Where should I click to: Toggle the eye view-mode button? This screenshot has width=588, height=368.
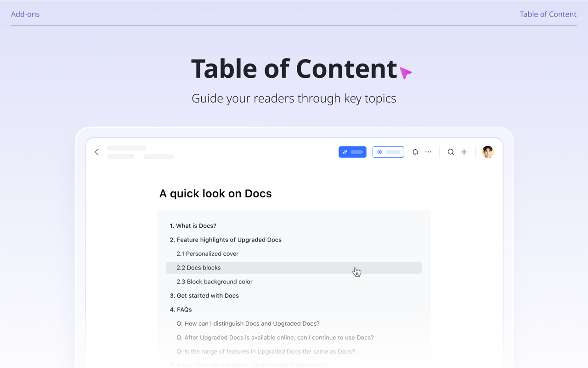pos(388,152)
